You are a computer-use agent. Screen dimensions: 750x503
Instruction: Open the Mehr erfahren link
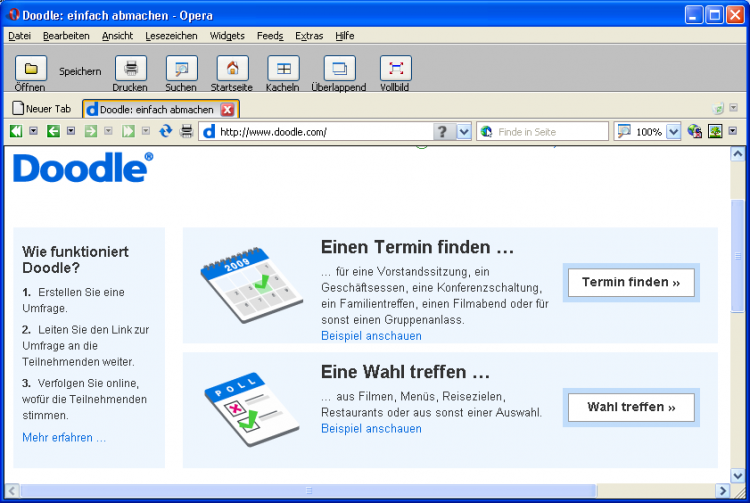click(64, 437)
